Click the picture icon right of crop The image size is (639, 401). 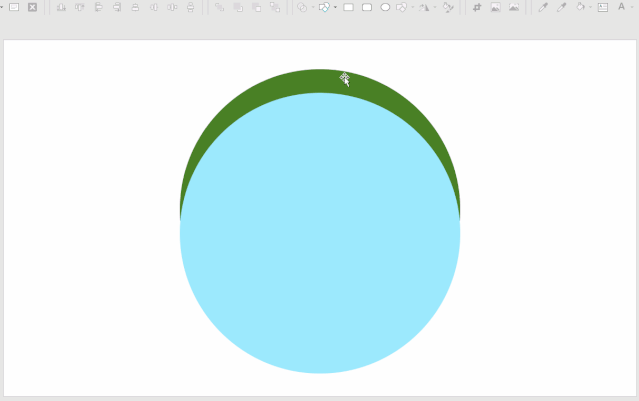pos(495,7)
